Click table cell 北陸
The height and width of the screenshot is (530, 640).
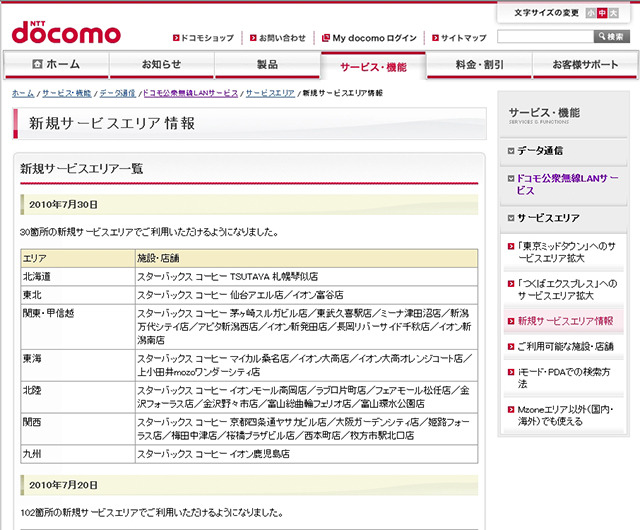tap(78, 397)
